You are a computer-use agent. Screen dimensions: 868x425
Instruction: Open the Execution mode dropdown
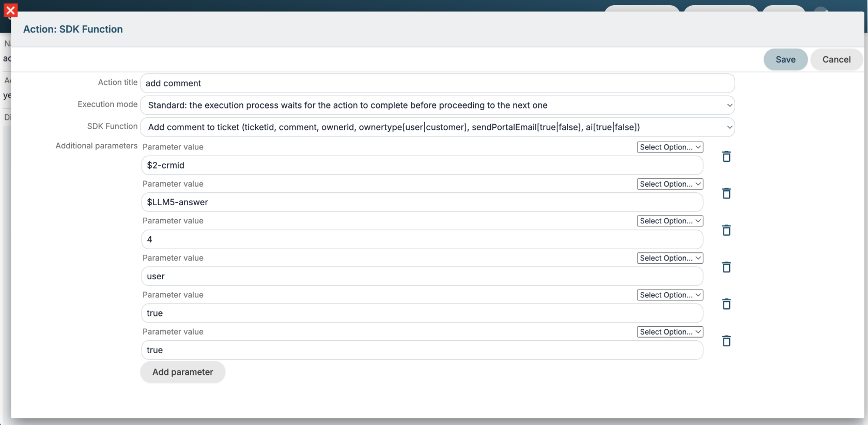pyautogui.click(x=438, y=105)
